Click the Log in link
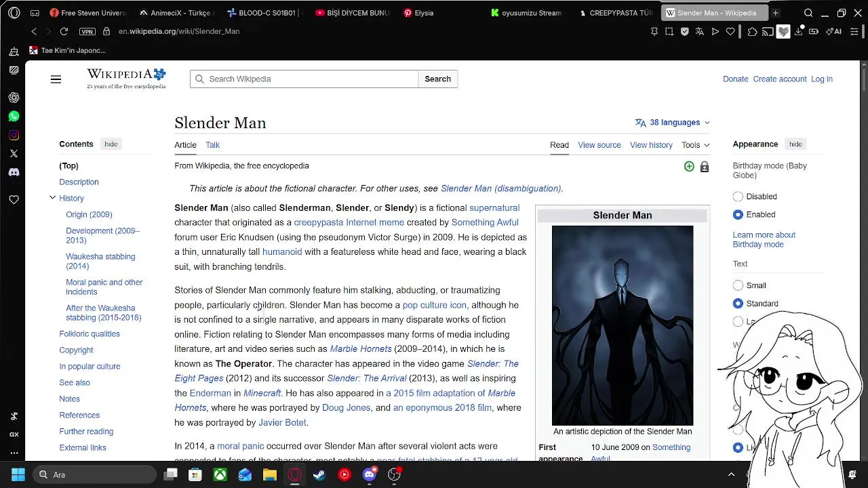This screenshot has width=868, height=488. (x=822, y=79)
